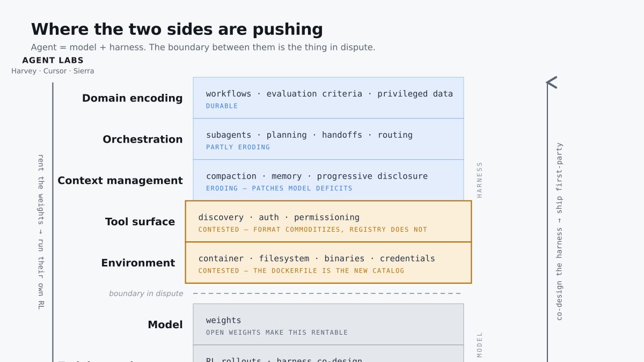
Task: Click the blue Domain encoding box
Action: point(328,98)
